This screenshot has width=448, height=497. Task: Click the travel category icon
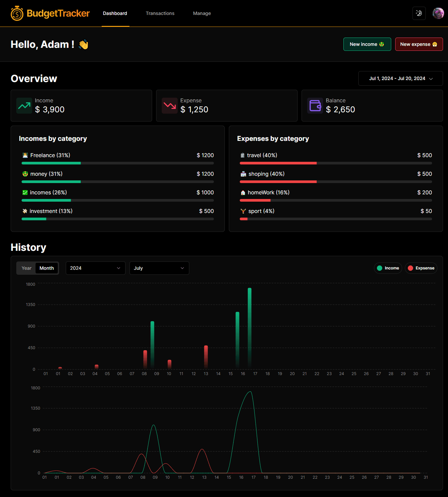(242, 155)
